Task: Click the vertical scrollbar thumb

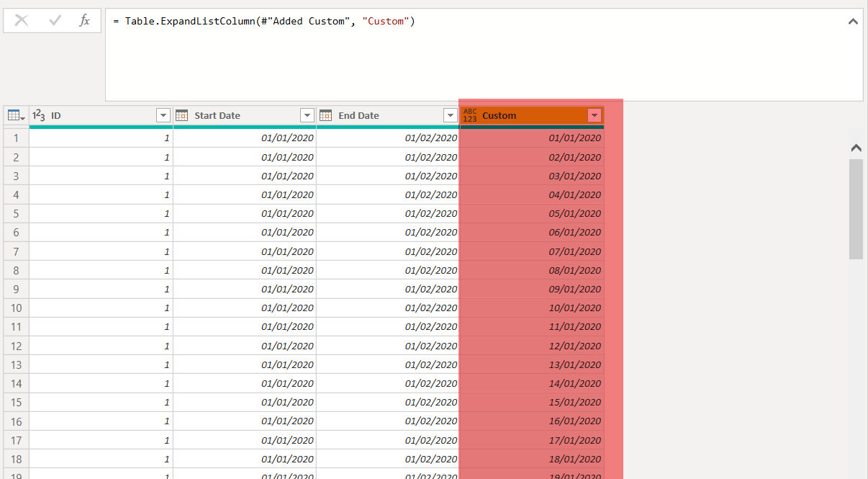Action: pos(856,209)
